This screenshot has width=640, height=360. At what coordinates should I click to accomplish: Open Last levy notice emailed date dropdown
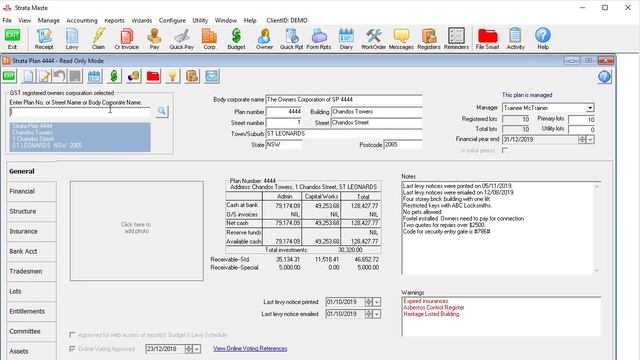tap(377, 314)
